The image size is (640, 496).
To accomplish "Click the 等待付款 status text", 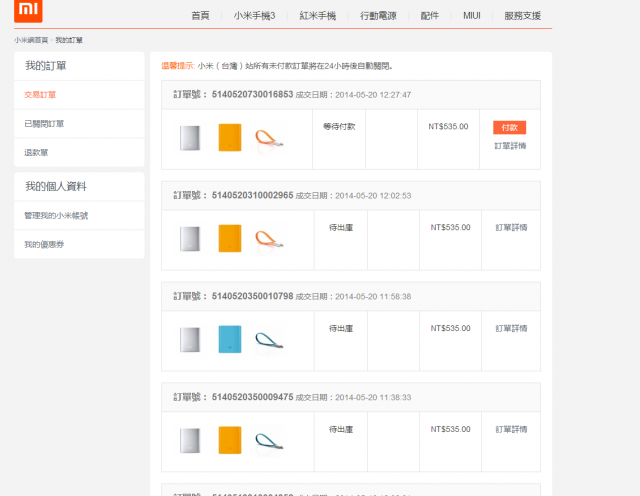I will (x=339, y=127).
